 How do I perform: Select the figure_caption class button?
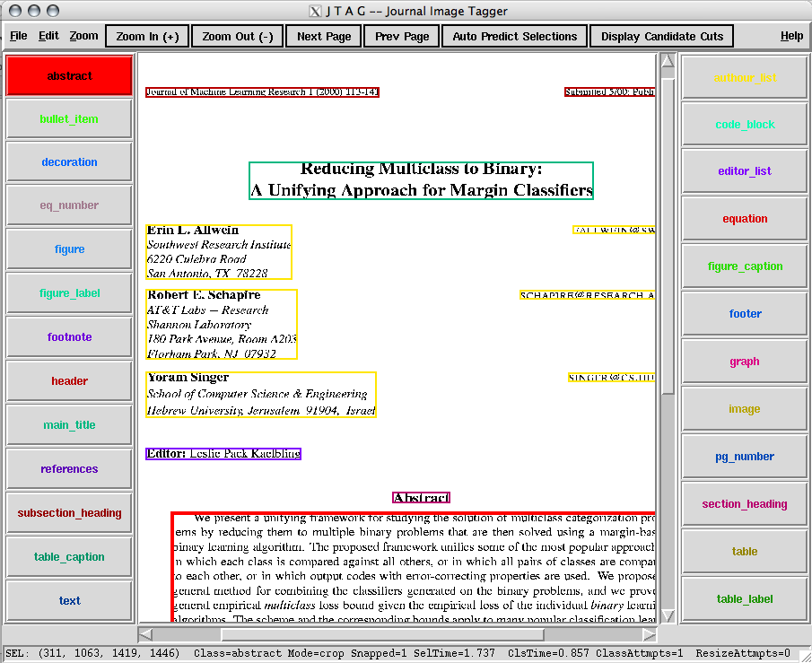pyautogui.click(x=745, y=266)
